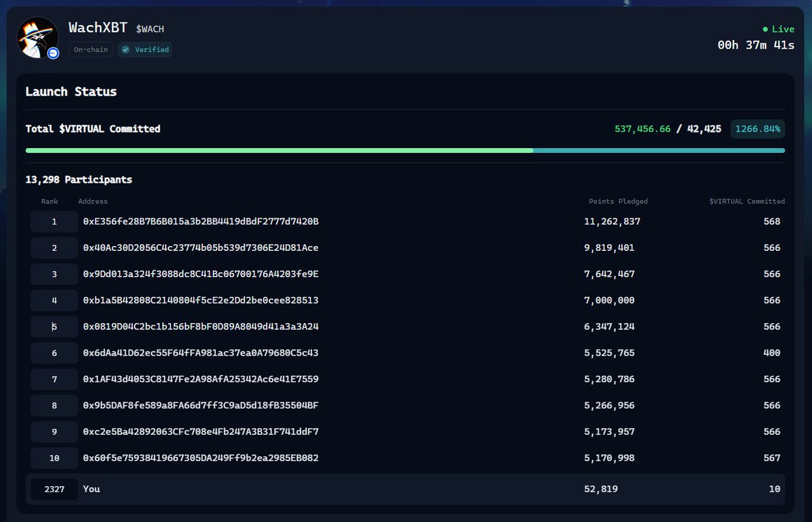Click address starting 0x9b5DAF8fe589

point(201,406)
